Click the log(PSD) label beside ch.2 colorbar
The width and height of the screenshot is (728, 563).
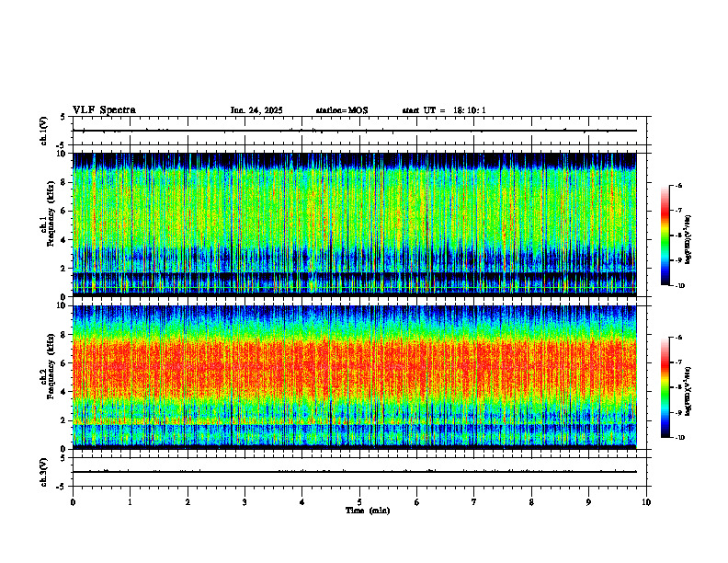688,391
